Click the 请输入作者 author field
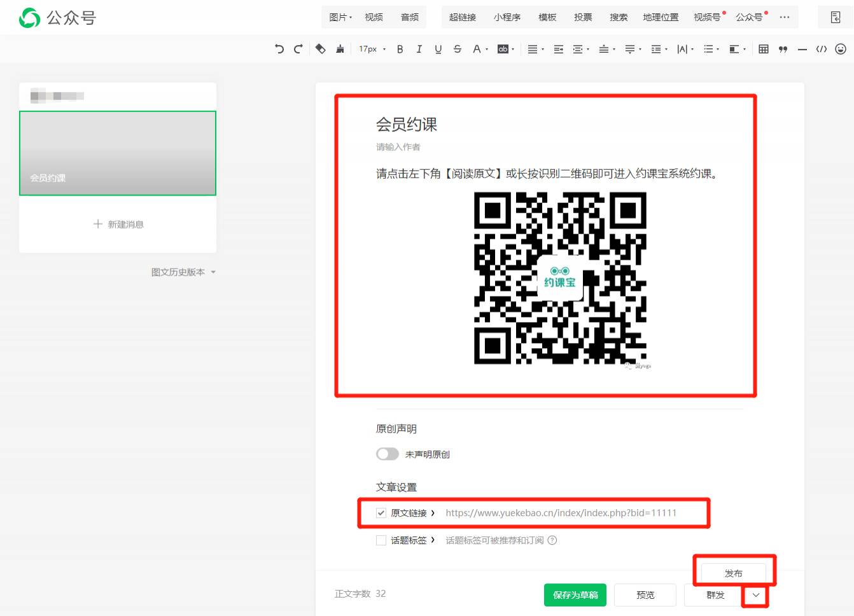Viewport: 854px width, 616px height. point(398,147)
